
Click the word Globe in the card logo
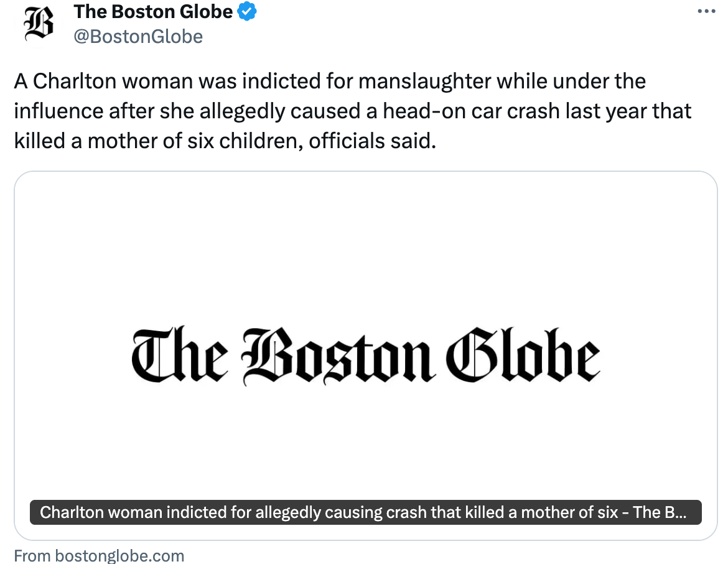[525, 354]
